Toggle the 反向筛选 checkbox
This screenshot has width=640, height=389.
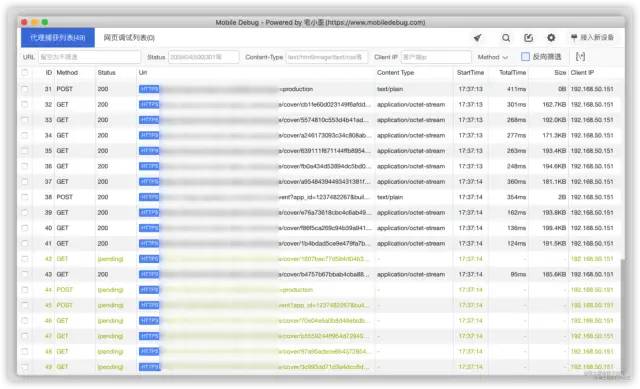coord(525,57)
